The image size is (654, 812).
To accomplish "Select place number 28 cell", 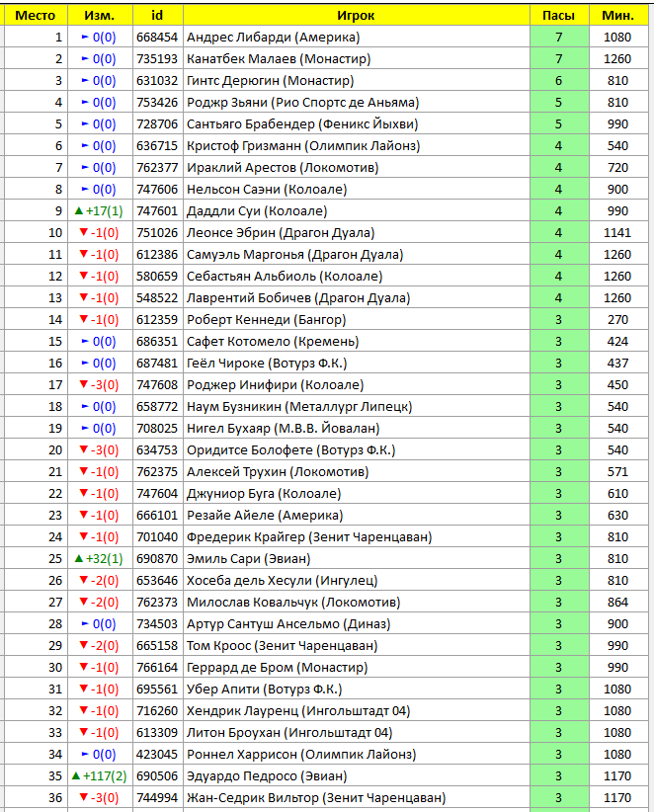I will coord(36,624).
